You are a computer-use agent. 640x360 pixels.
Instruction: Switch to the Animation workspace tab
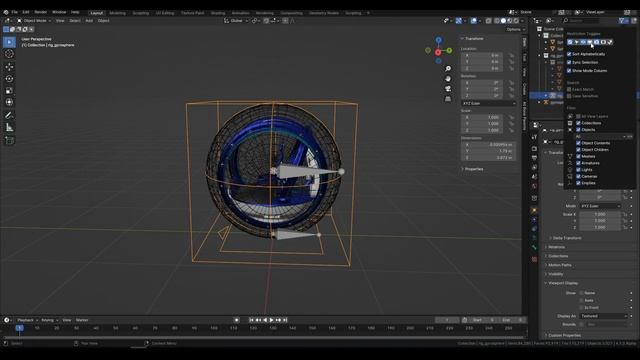tap(241, 13)
